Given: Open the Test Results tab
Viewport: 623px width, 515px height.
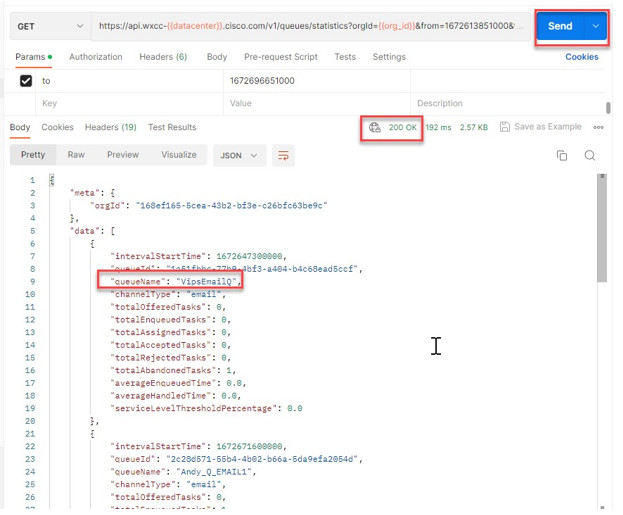Looking at the screenshot, I should 172,127.
